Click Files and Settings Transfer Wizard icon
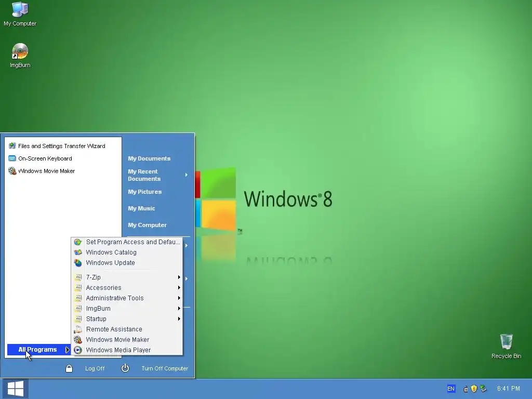Viewport: 532px width, 399px height. [x=12, y=146]
